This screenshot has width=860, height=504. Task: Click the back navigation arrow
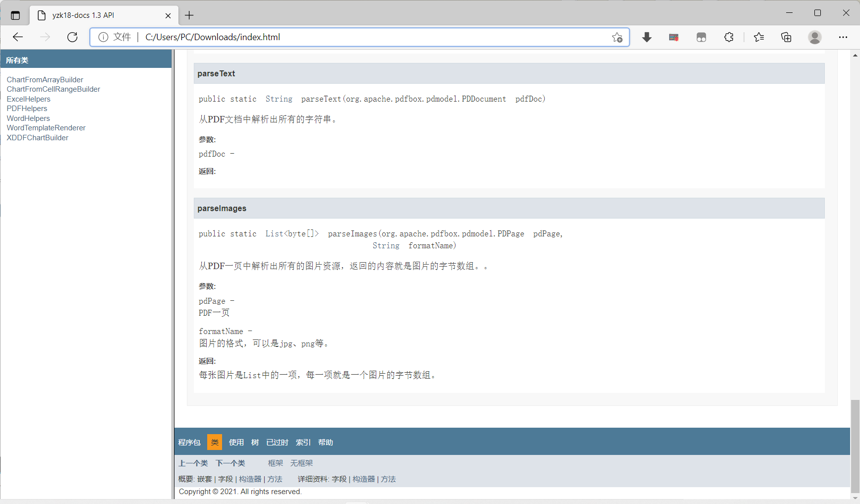18,37
